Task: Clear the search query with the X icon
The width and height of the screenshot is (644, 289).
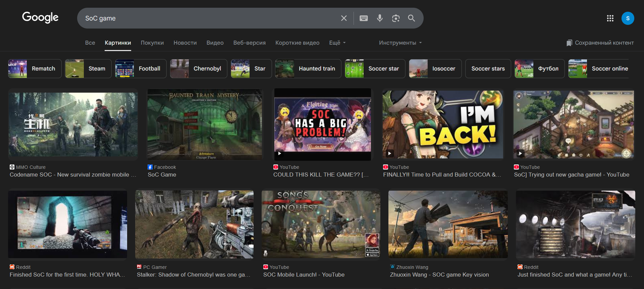Action: pos(344,18)
